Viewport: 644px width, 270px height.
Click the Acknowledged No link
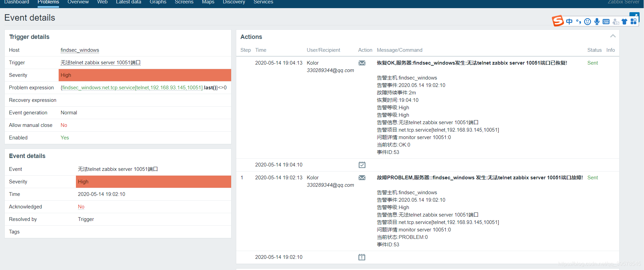[x=81, y=207]
